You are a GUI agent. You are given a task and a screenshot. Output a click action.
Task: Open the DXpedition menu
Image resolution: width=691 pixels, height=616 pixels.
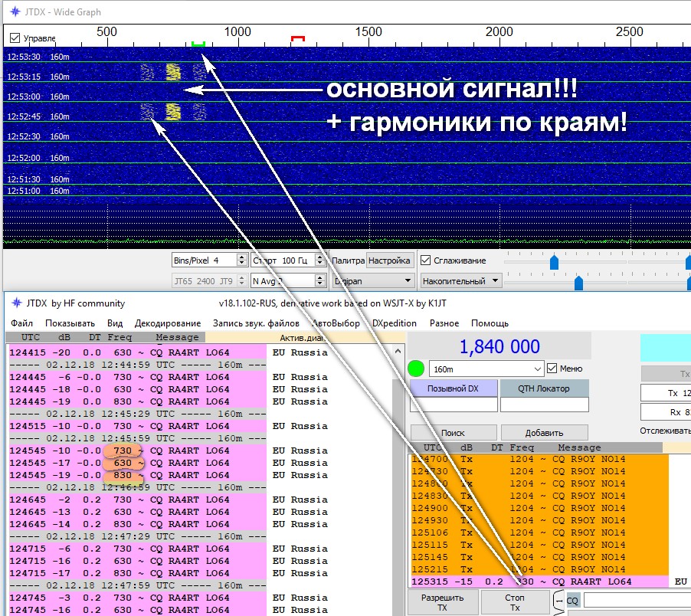395,323
